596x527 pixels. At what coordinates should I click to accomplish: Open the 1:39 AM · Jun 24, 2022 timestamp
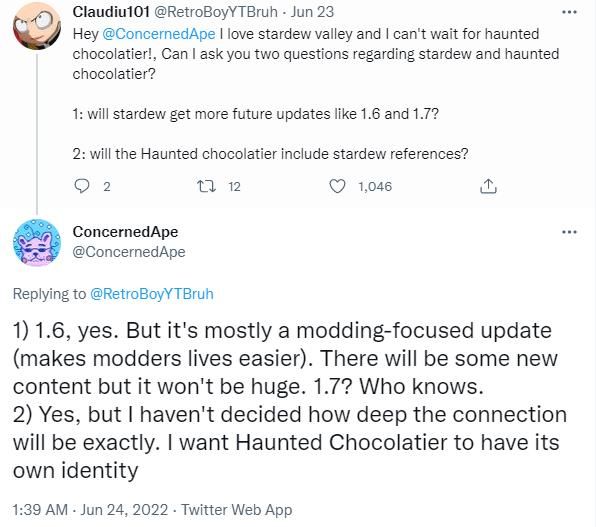point(90,510)
